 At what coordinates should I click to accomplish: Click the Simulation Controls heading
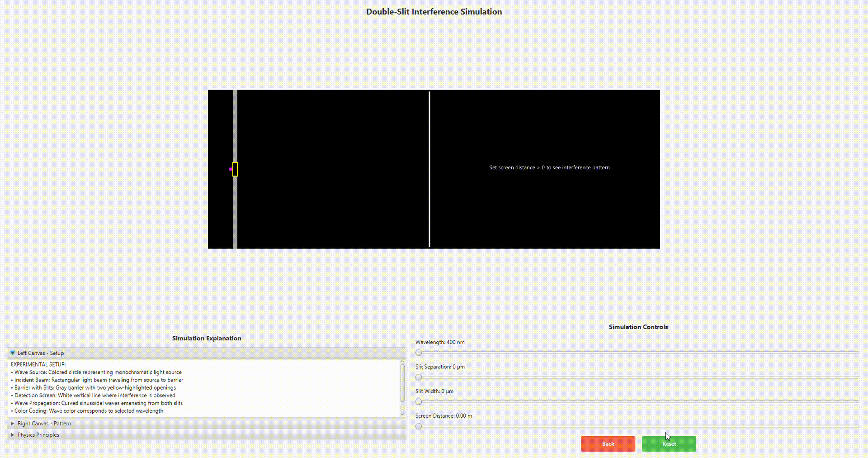(638, 327)
